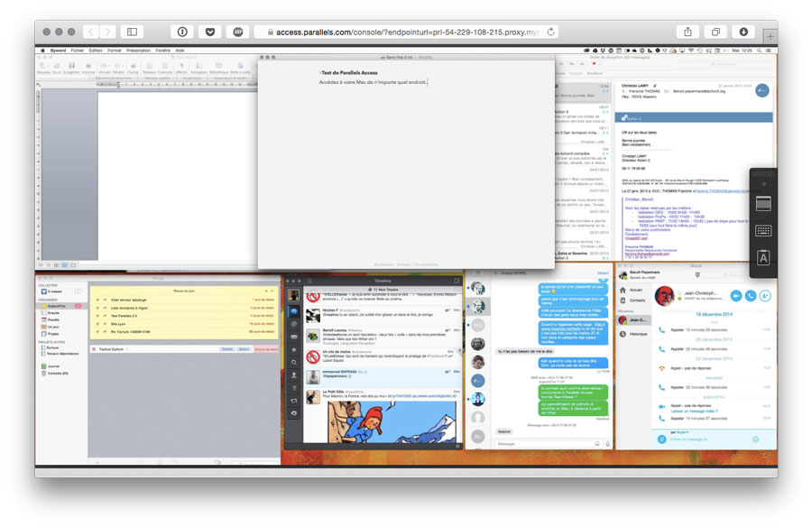Open the Search magnifier in Twitter sidebar

point(294,362)
